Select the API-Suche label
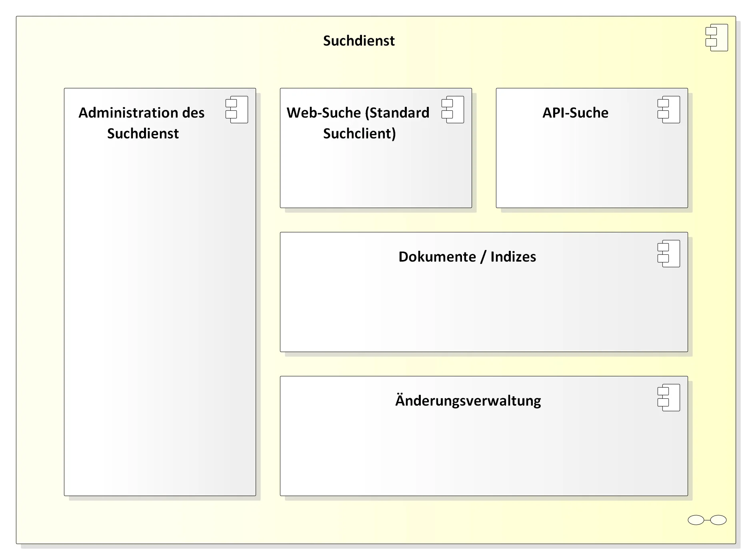Screen dimensions: 752x560 (576, 113)
